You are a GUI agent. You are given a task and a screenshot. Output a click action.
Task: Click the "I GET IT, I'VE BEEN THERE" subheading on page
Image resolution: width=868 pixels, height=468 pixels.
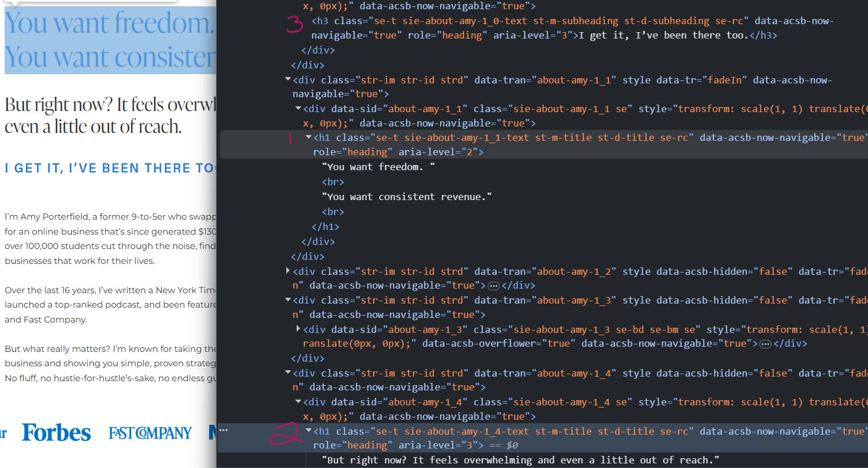pos(110,168)
